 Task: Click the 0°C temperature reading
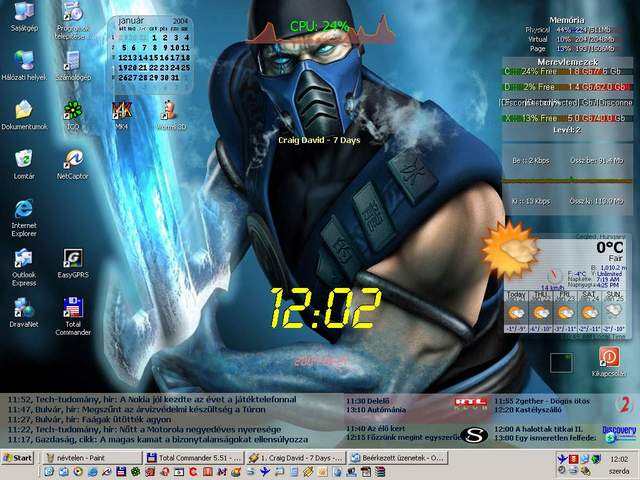tap(610, 247)
